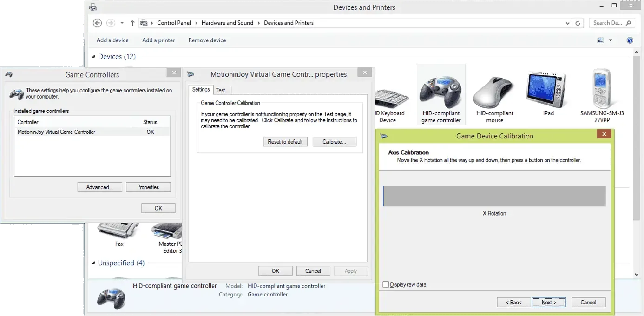This screenshot has height=316, width=644.
Task: Refresh the Devices and Printers view
Action: (578, 23)
